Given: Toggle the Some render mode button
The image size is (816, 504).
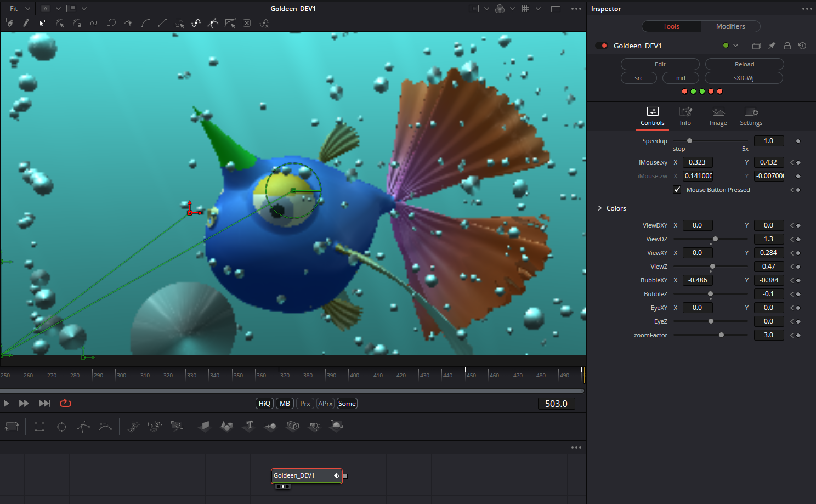Looking at the screenshot, I should point(347,404).
